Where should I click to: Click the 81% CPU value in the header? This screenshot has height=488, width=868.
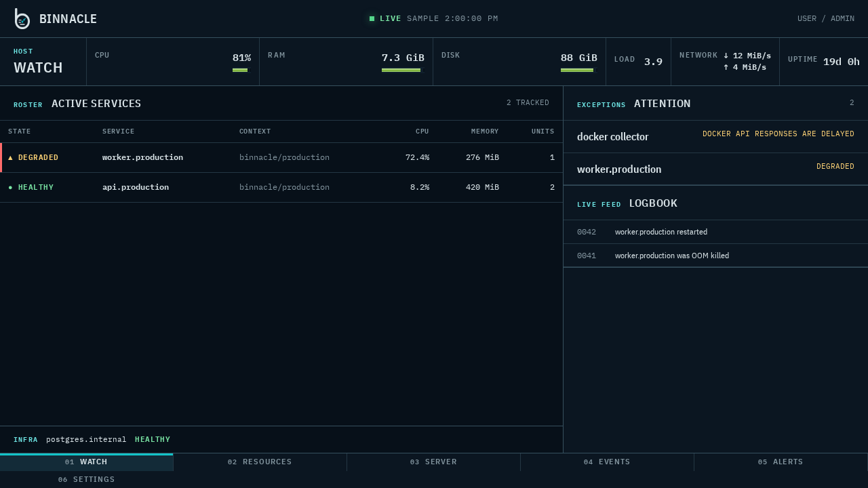pos(241,58)
